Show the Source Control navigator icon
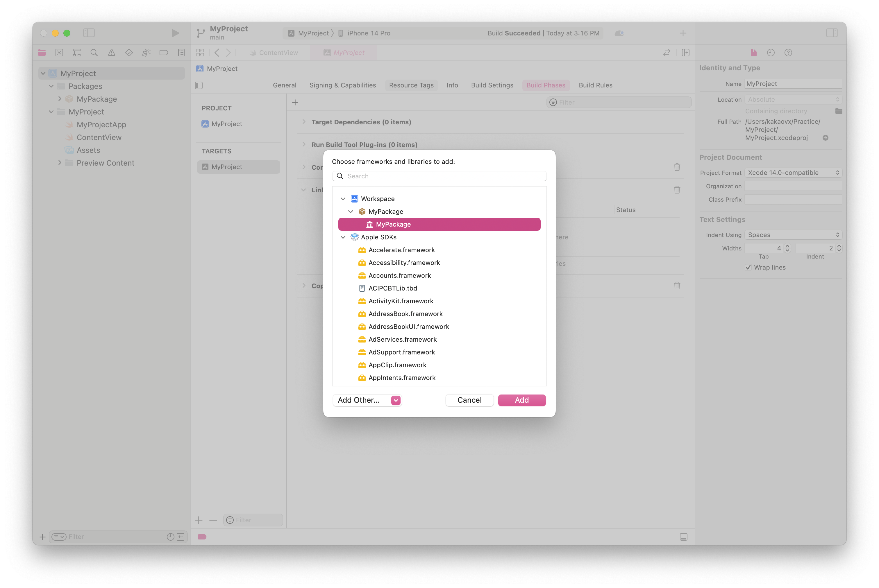Viewport: 879px width, 588px height. pos(59,53)
